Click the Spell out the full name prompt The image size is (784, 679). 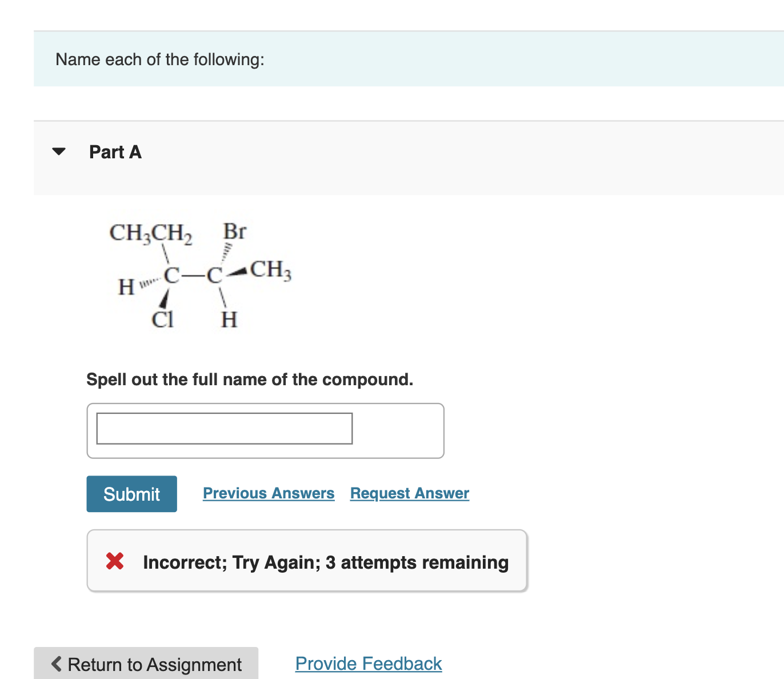(x=250, y=379)
